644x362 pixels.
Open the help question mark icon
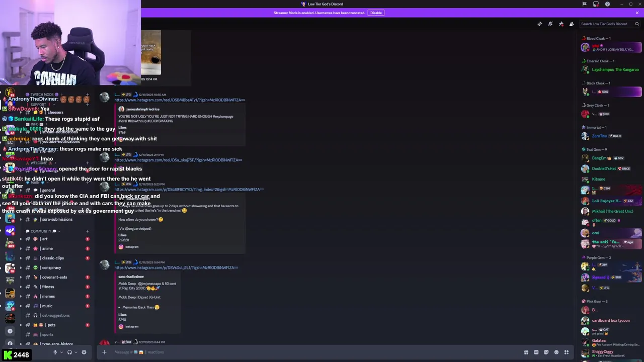tap(607, 4)
